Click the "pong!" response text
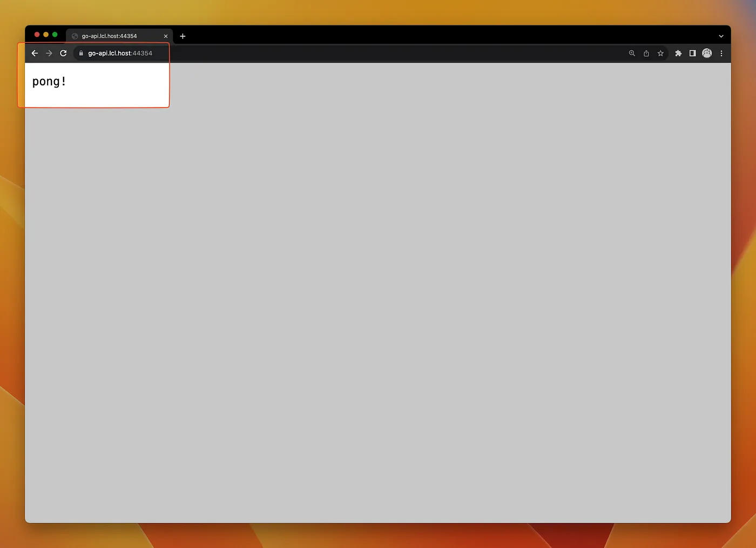The height and width of the screenshot is (548, 756). pyautogui.click(x=49, y=82)
